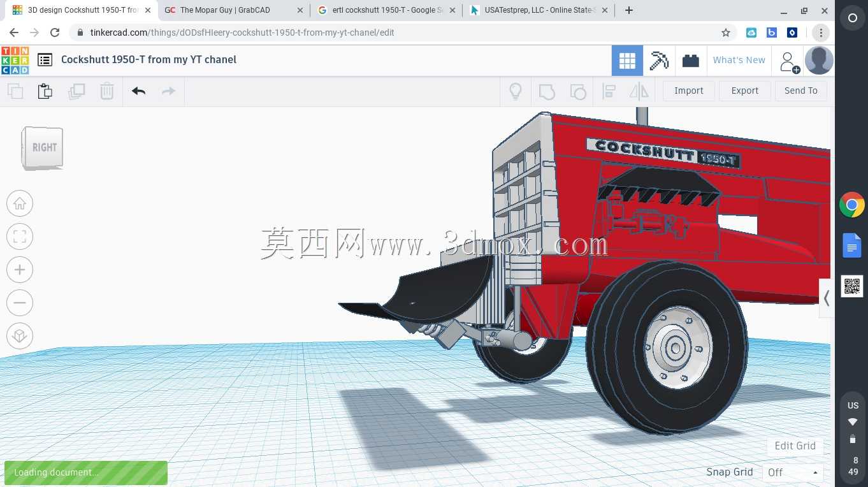Screen dimensions: 868x487
Task: Zoom in with the plus button
Action: click(x=20, y=270)
